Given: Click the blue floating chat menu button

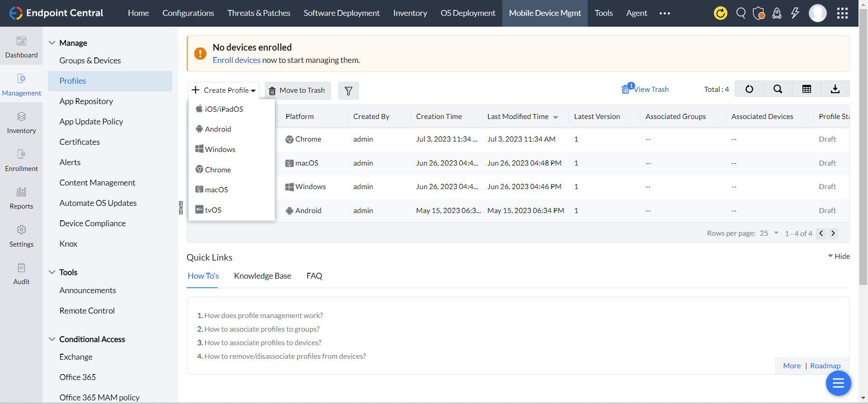Looking at the screenshot, I should coord(838,383).
